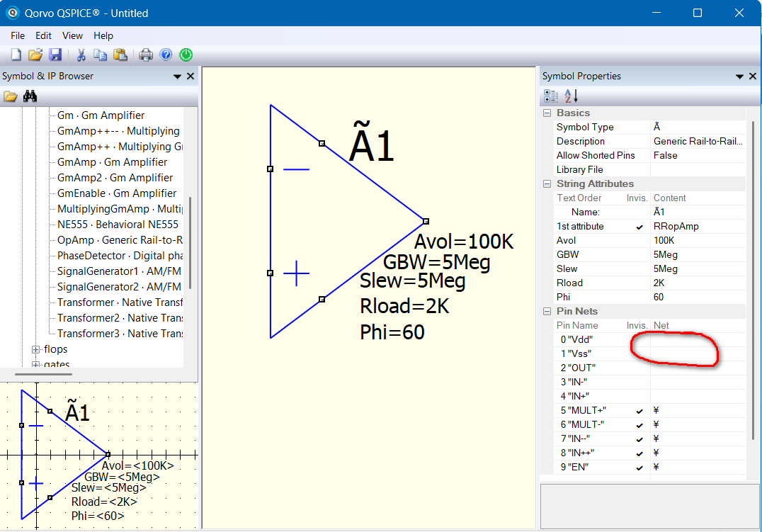Click the binoculars search icon in Symbol Browser
The height and width of the screenshot is (532, 762).
(x=30, y=96)
